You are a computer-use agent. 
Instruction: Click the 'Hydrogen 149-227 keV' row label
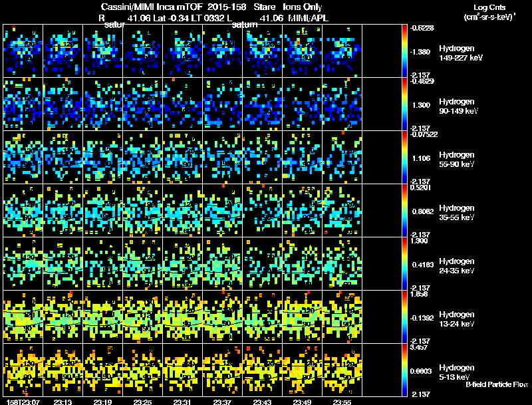point(461,53)
